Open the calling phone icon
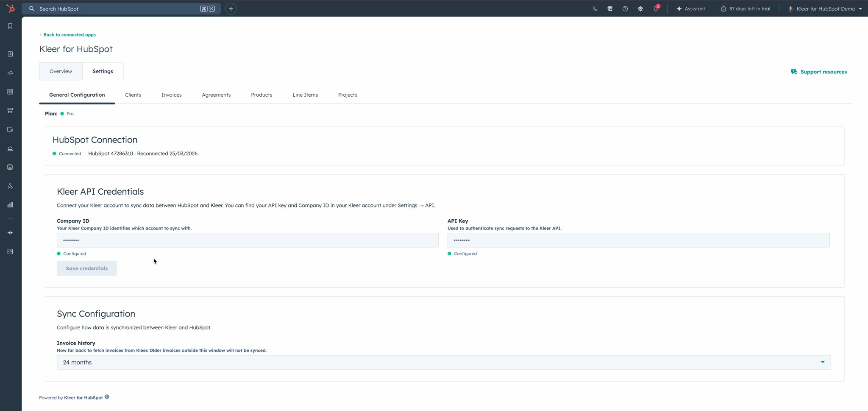 point(595,8)
